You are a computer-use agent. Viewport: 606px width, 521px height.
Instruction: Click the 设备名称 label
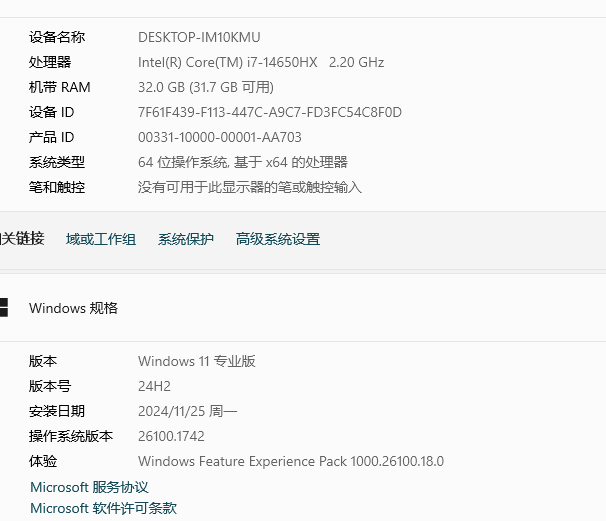(x=57, y=37)
